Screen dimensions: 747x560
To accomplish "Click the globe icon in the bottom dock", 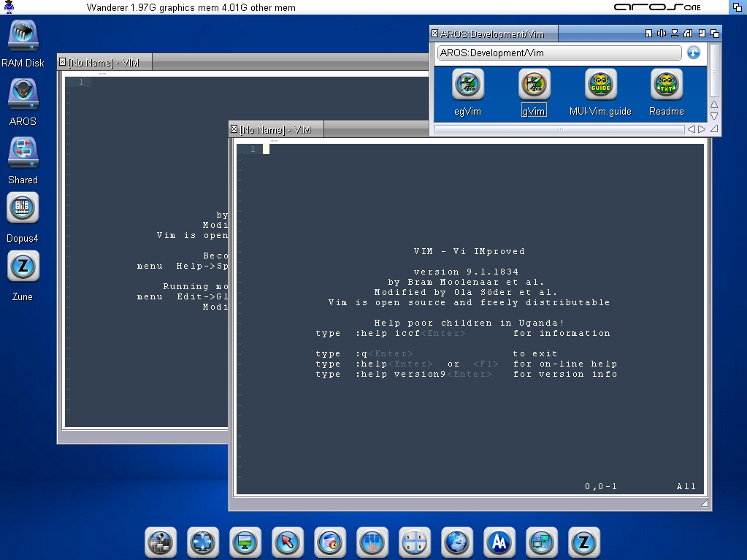I will pyautogui.click(x=457, y=542).
